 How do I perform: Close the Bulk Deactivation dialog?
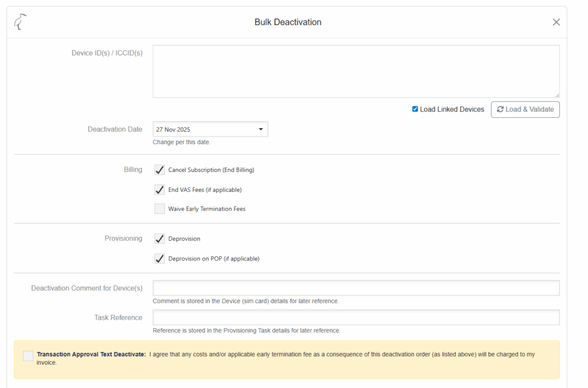[556, 22]
